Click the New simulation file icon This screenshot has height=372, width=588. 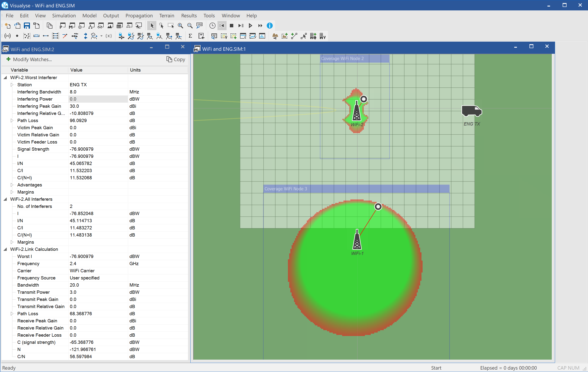tap(8, 26)
